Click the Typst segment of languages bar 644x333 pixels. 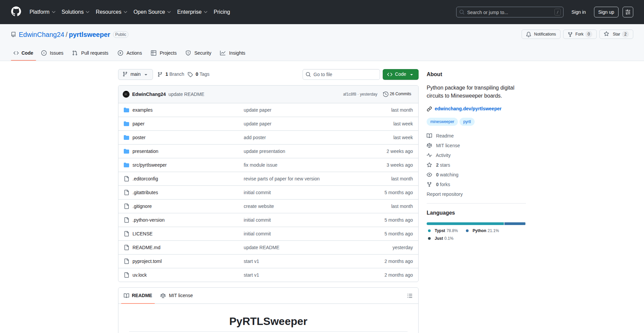(465, 224)
